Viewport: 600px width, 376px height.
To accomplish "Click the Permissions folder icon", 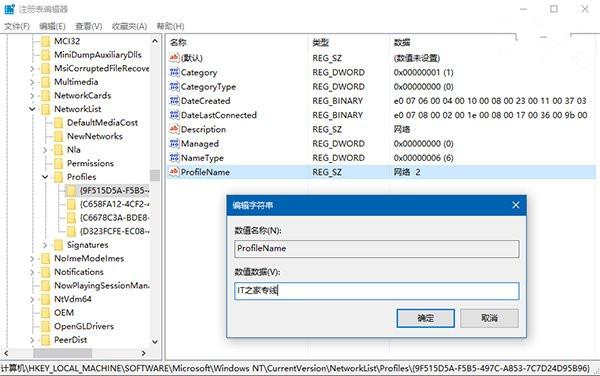I will pos(59,164).
